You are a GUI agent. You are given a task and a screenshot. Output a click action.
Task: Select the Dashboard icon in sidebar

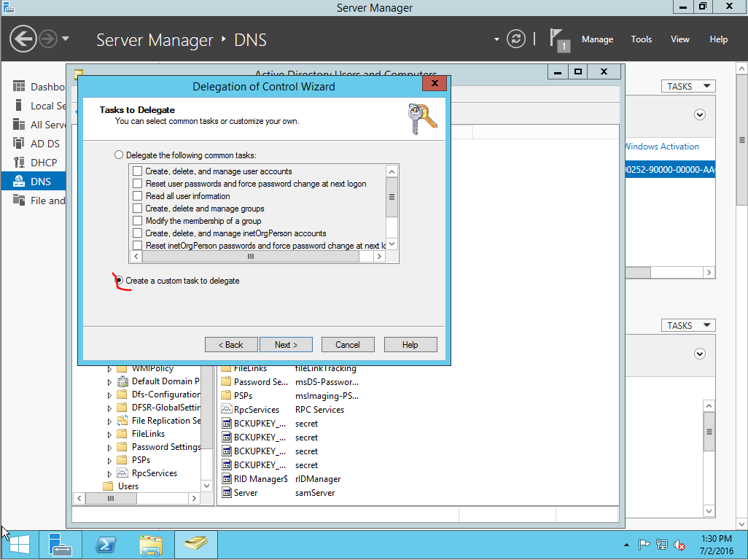(x=19, y=86)
